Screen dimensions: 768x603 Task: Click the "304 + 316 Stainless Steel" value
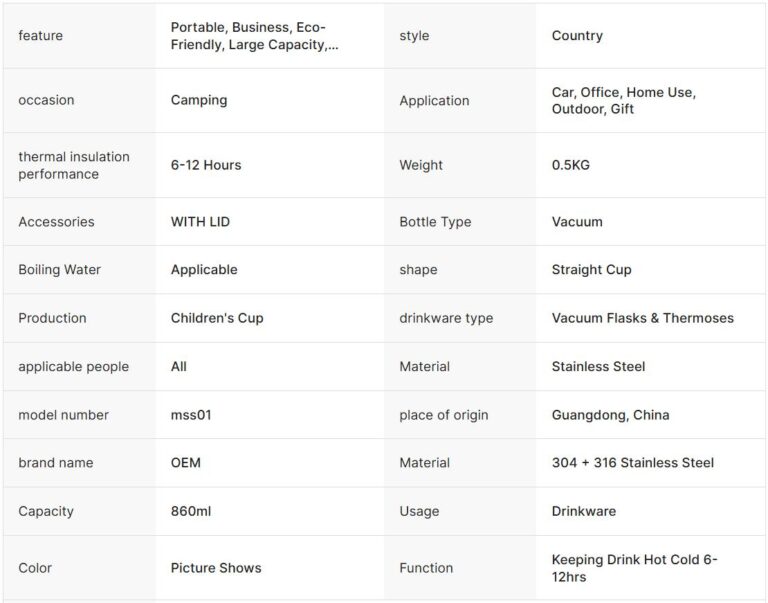tap(632, 463)
